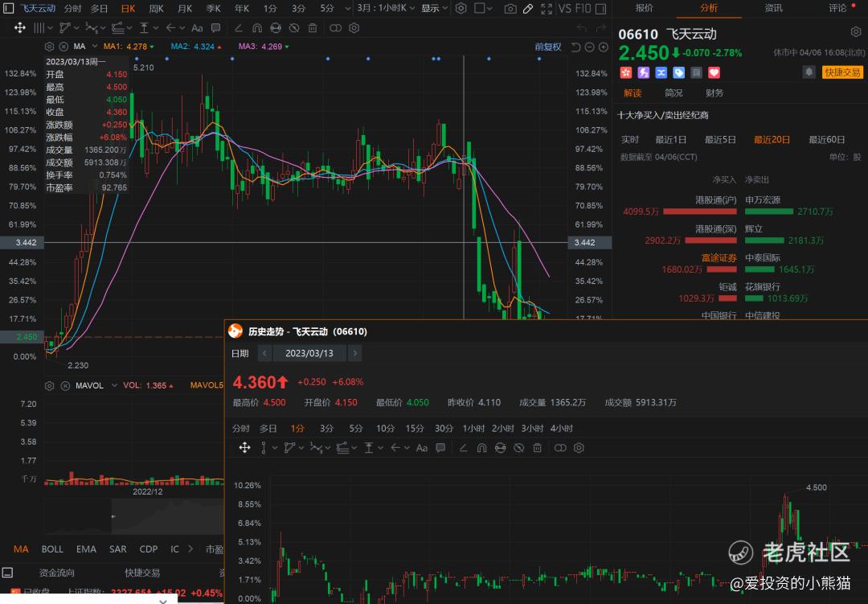Enable the pencil drawing mode icon

pos(528,8)
